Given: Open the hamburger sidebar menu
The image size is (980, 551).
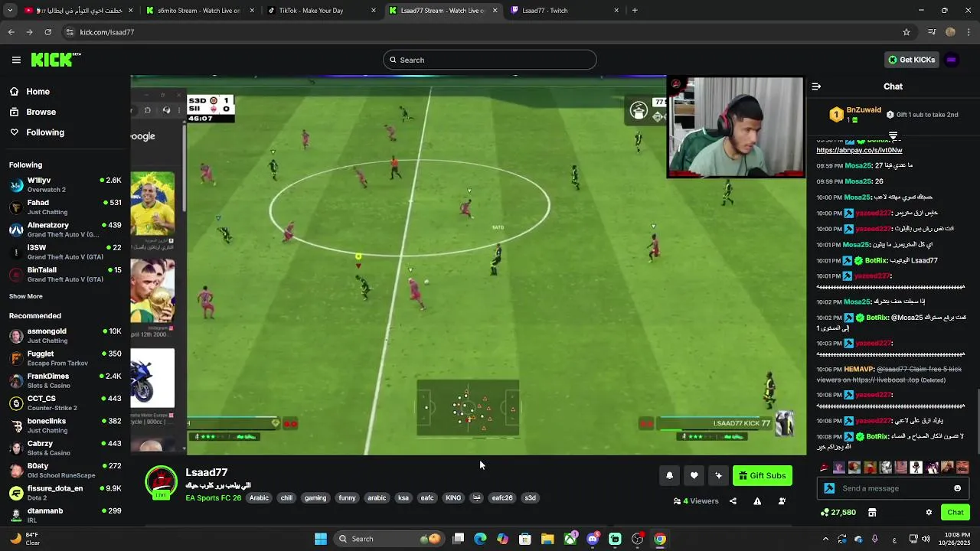Looking at the screenshot, I should (x=16, y=60).
